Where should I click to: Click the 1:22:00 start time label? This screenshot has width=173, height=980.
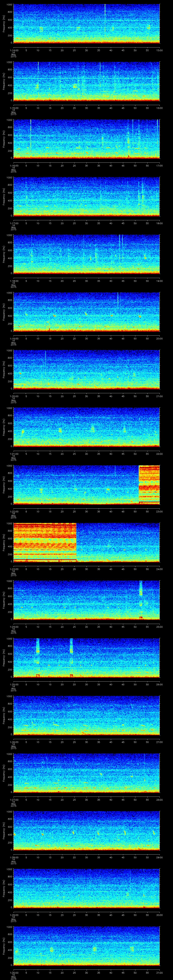click(x=14, y=511)
